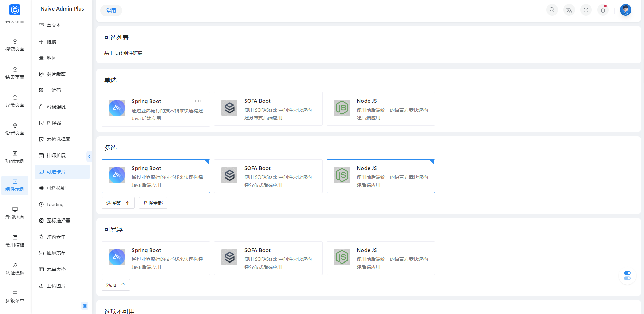This screenshot has height=314, width=644.
Task: Open 二维码 menu item
Action: pos(62,90)
